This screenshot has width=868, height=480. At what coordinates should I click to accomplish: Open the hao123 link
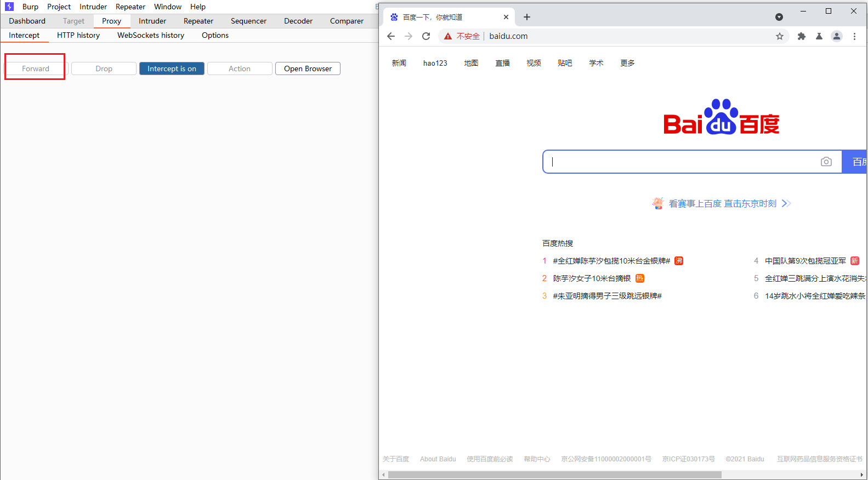click(x=435, y=63)
